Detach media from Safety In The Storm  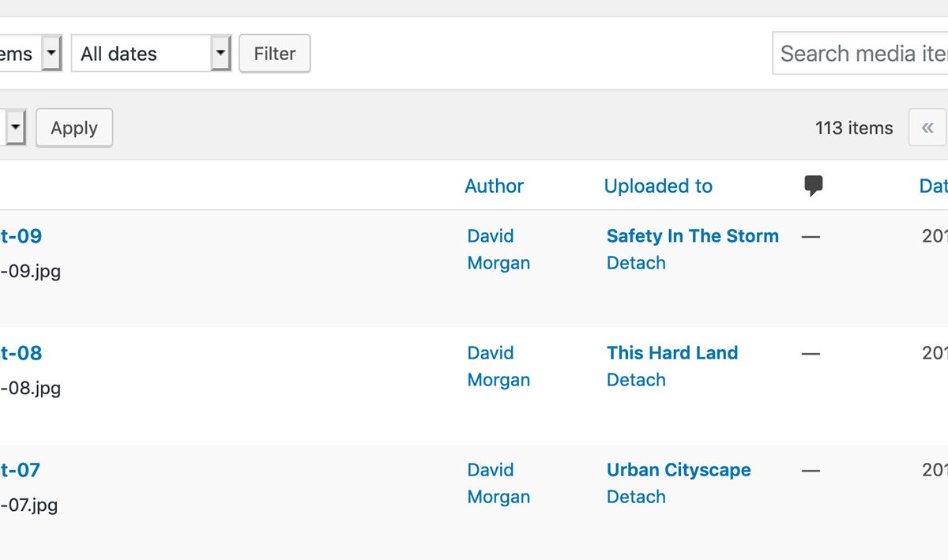click(x=636, y=263)
